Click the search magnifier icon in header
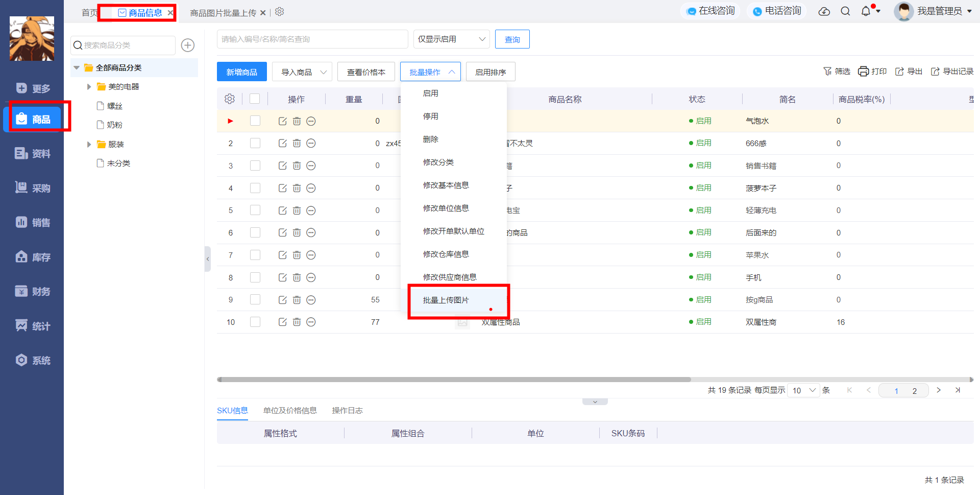Viewport: 980px width, 495px height. click(x=845, y=11)
